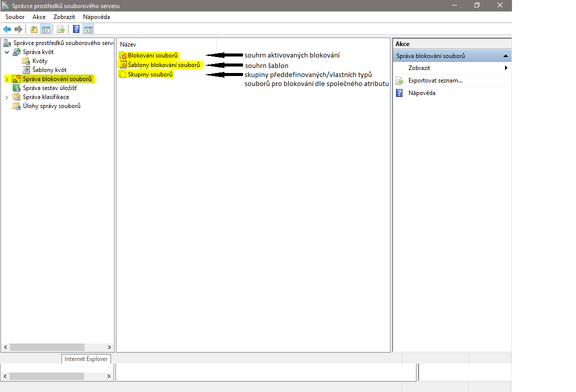
Task: Click Exportovat seznam... in Actions pane
Action: coord(435,80)
